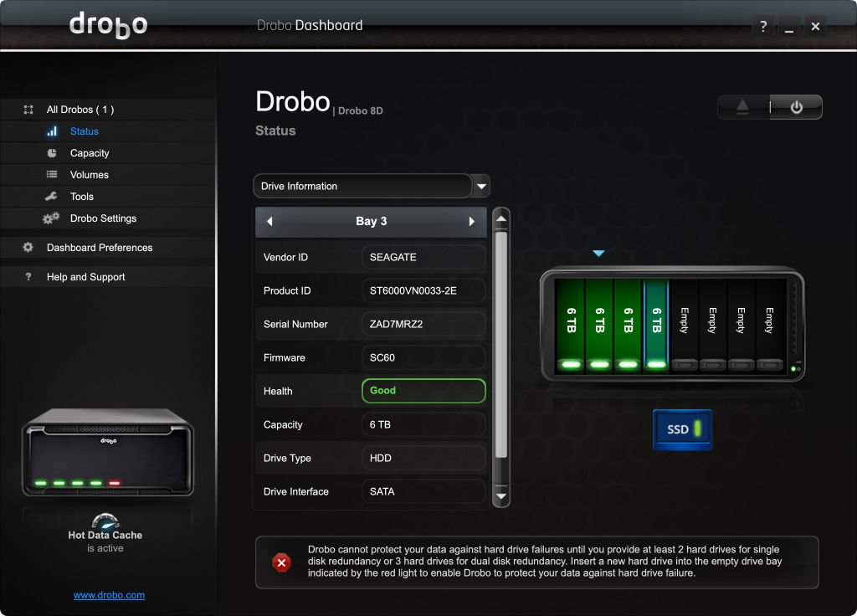Image resolution: width=857 pixels, height=616 pixels.
Task: Select the first Empty drive bay
Action: click(685, 326)
